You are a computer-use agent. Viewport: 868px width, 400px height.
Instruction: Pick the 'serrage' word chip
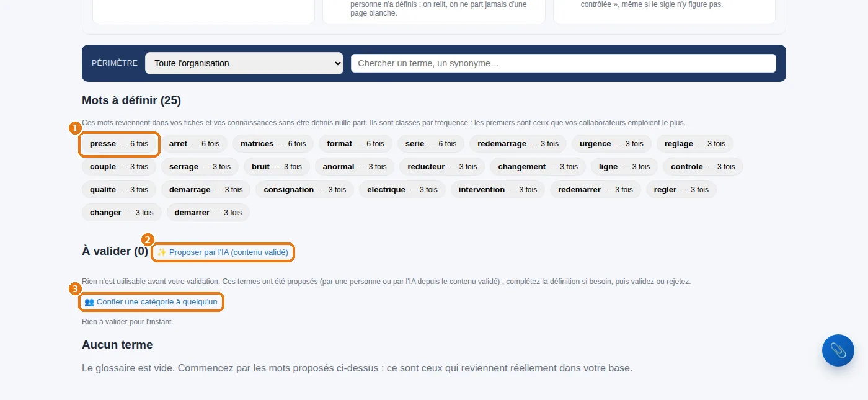200,167
